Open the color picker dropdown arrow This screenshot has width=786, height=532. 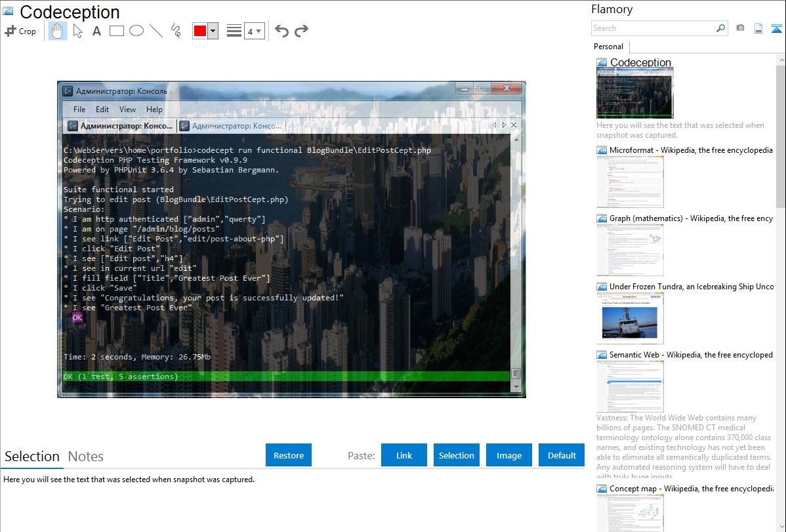[x=213, y=31]
